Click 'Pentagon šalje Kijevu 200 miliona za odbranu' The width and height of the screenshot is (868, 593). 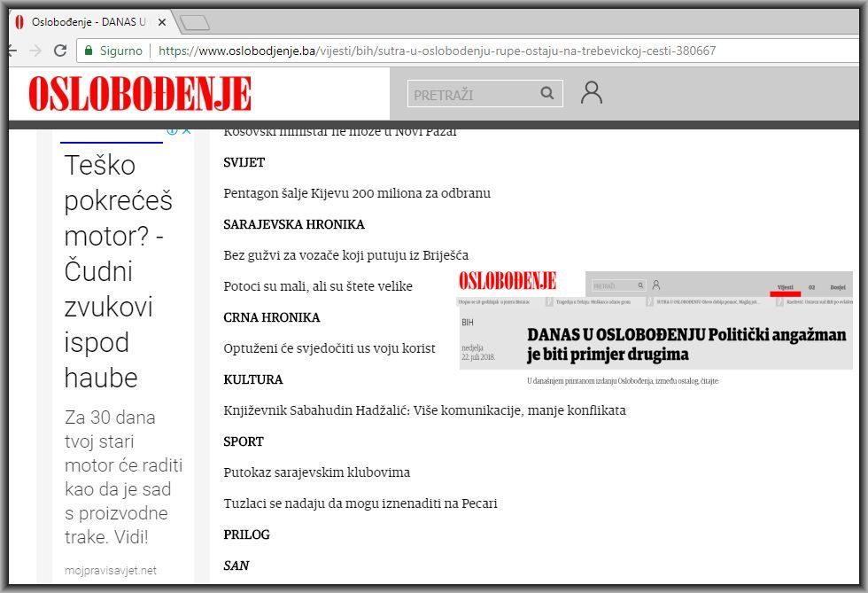point(357,193)
